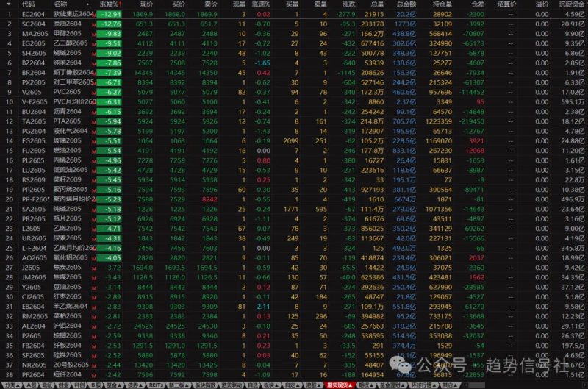
Task: Click the M marker on the 原油2604 row
Action: pos(94,24)
